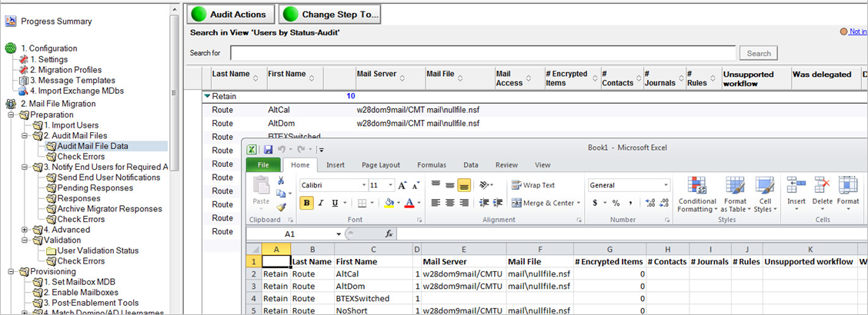Image resolution: width=868 pixels, height=315 pixels.
Task: Open the General number format dropdown
Action: click(666, 185)
